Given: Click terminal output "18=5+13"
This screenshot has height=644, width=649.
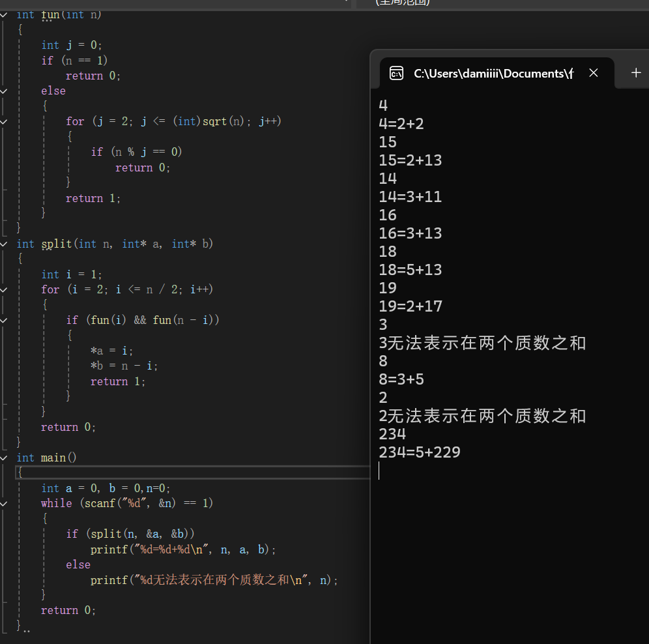Looking at the screenshot, I should [410, 270].
